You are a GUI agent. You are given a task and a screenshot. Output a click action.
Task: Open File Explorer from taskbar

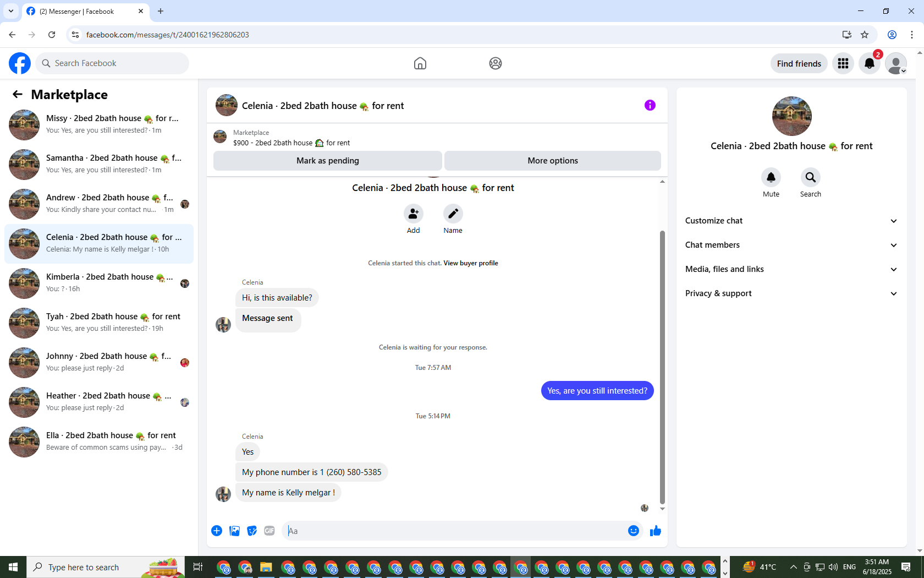pyautogui.click(x=266, y=567)
